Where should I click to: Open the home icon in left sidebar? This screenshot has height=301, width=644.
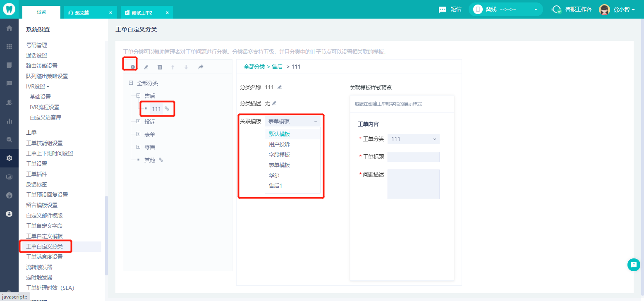[x=9, y=28]
